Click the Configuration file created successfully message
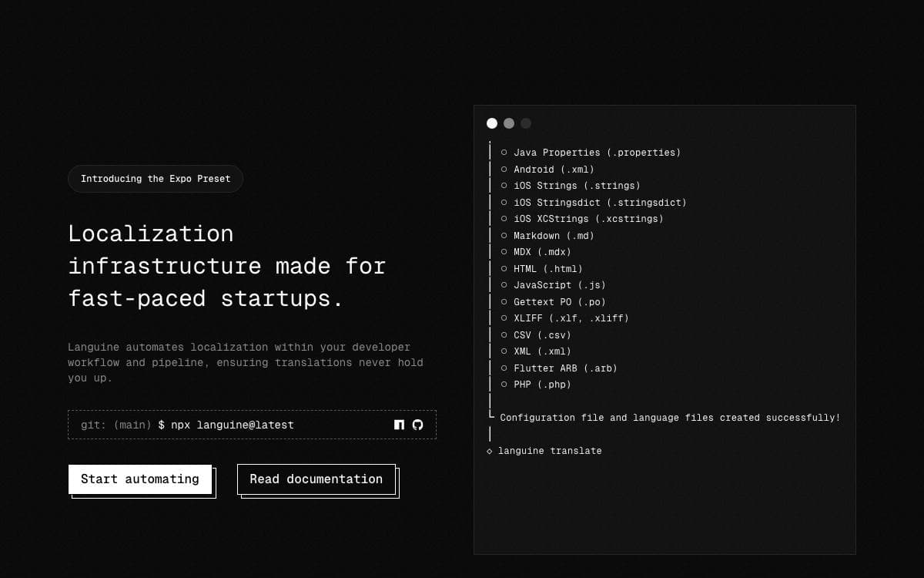 coord(670,418)
